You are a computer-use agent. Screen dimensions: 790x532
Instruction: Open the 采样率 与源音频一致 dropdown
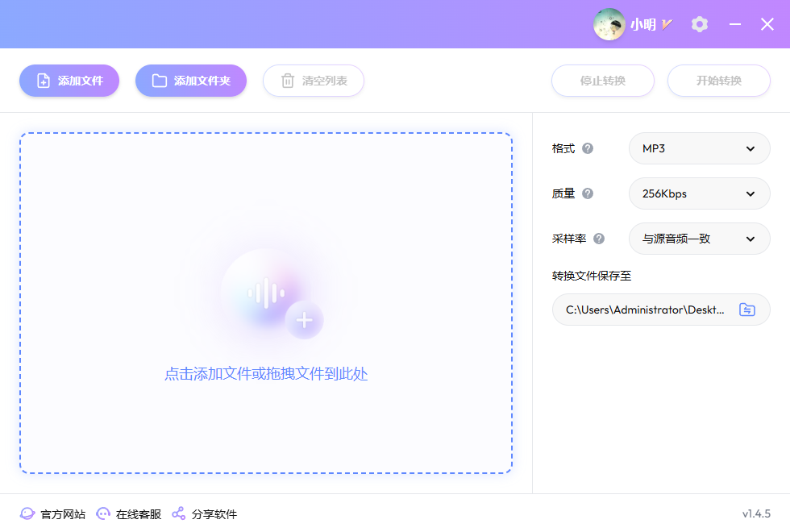pos(700,239)
